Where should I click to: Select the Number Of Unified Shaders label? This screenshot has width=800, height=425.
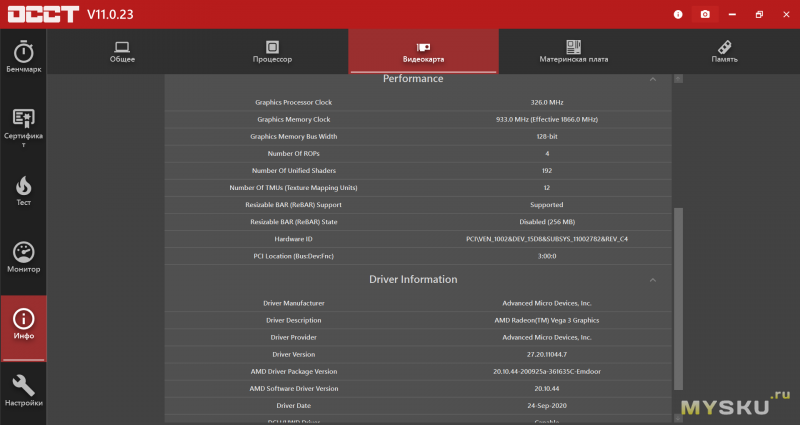(x=293, y=171)
